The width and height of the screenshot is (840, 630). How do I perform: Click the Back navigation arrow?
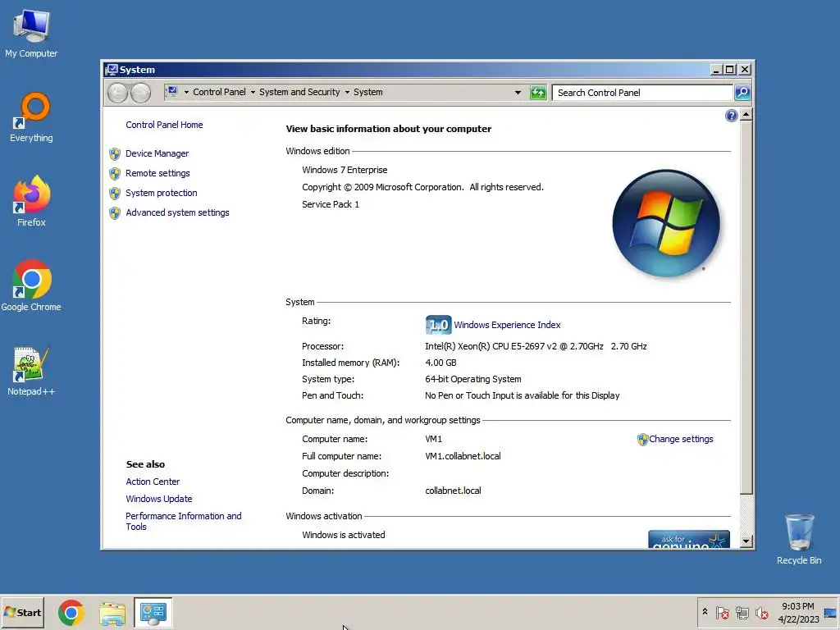coord(117,93)
